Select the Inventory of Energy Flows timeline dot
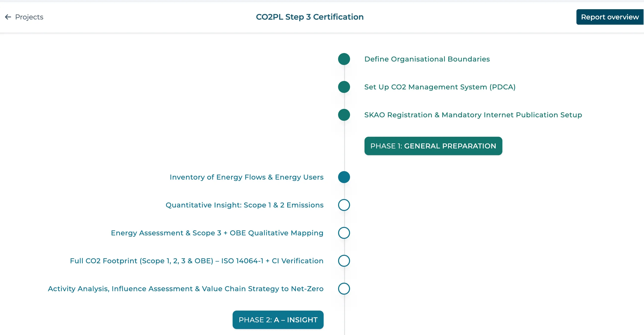644x335 pixels. coord(344,177)
